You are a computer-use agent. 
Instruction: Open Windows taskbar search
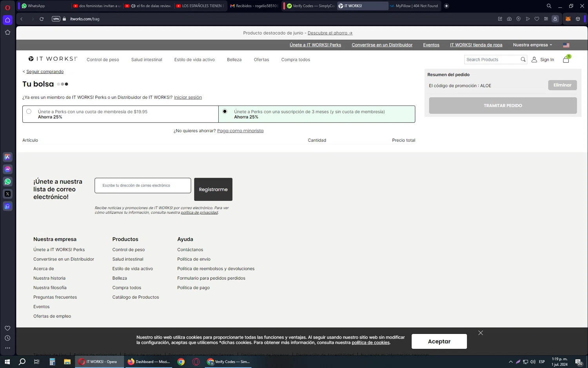22,362
